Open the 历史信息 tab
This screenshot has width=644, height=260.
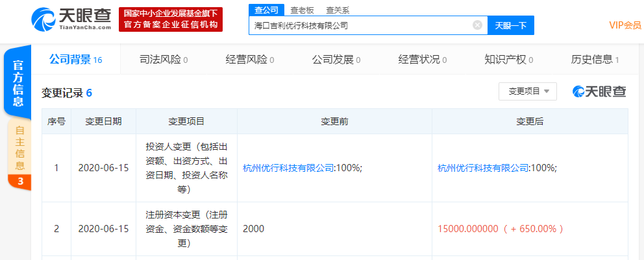(x=594, y=60)
